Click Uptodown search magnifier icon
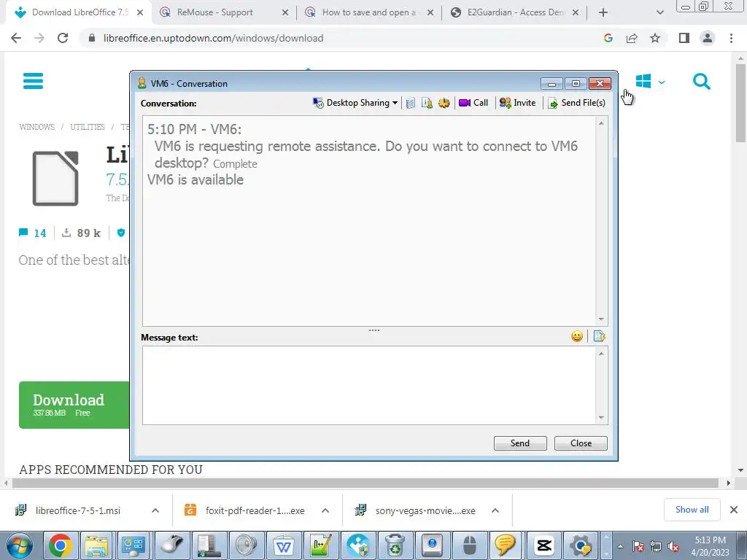 click(701, 82)
